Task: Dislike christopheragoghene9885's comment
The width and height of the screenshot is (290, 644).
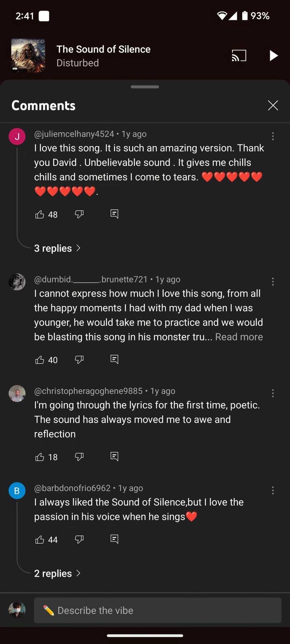Action: click(x=79, y=457)
